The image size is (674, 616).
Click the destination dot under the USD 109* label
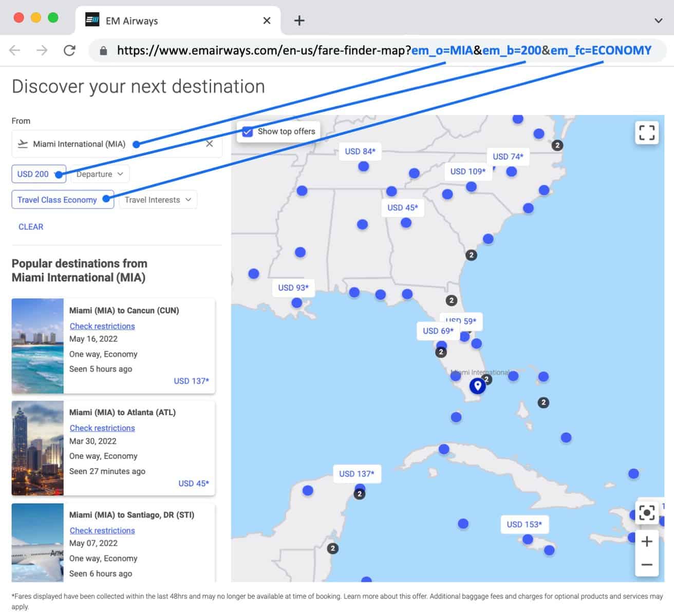coord(471,187)
